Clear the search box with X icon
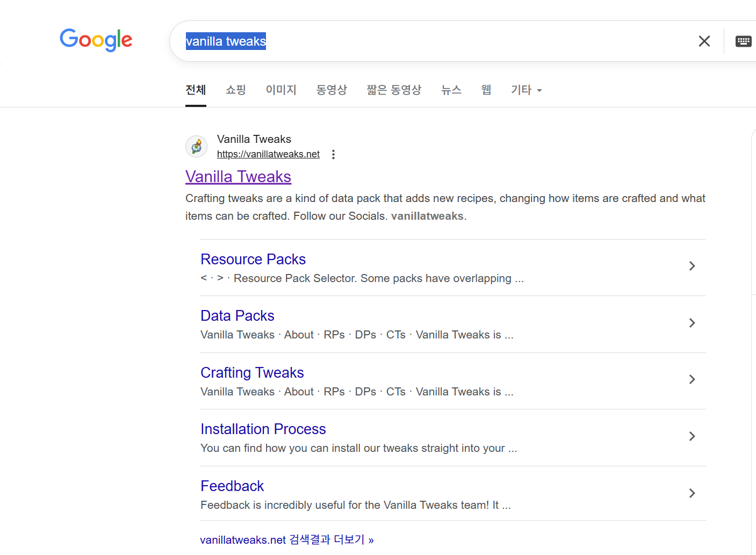 [x=704, y=41]
